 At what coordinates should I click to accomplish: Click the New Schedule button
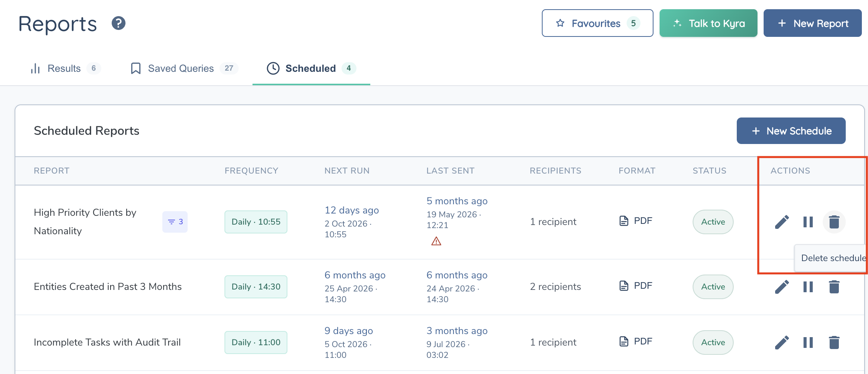[x=791, y=131]
